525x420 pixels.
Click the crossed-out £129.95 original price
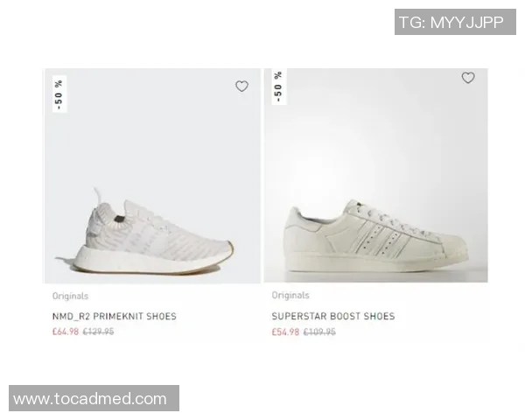click(98, 332)
